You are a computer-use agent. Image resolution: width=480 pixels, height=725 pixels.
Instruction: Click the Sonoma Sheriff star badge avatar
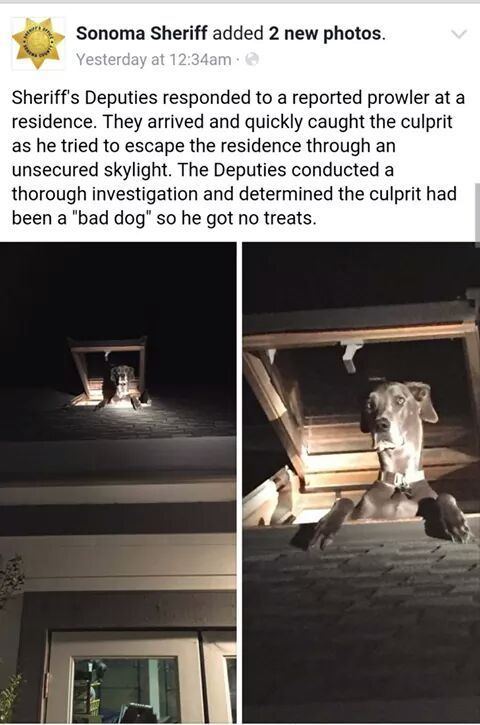(38, 43)
